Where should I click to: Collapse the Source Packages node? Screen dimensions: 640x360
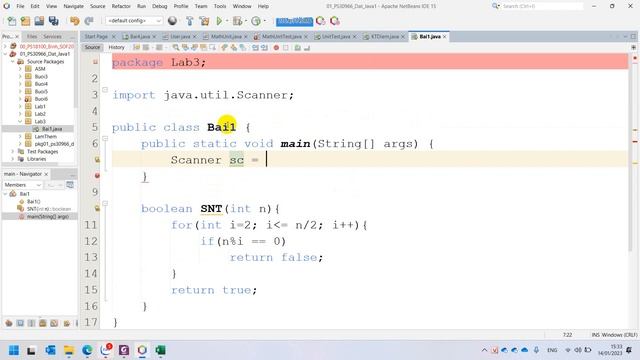click(13, 62)
